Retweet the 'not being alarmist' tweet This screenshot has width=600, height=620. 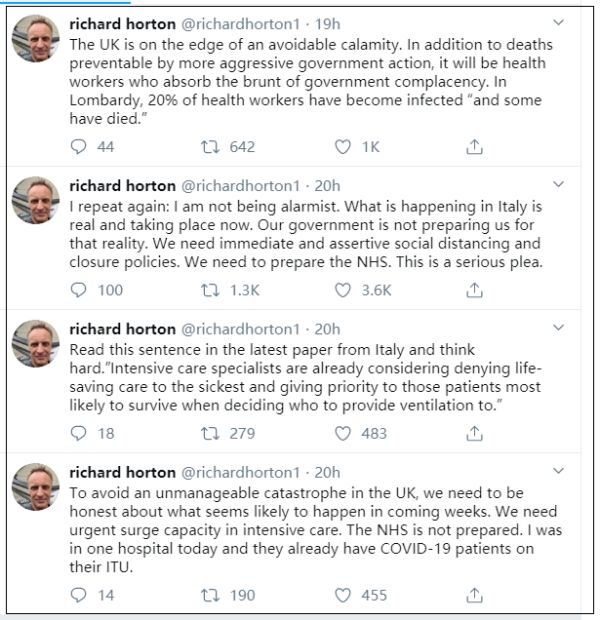211,290
